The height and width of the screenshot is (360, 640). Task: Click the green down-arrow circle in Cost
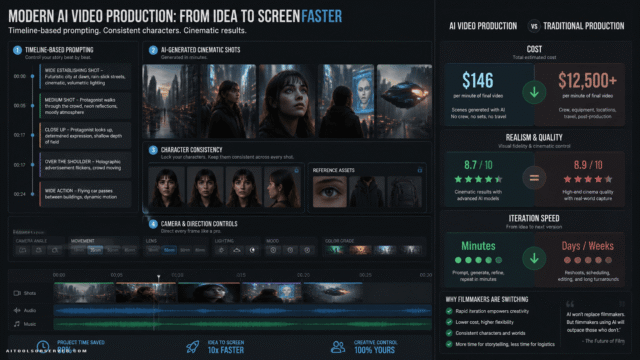click(x=534, y=93)
